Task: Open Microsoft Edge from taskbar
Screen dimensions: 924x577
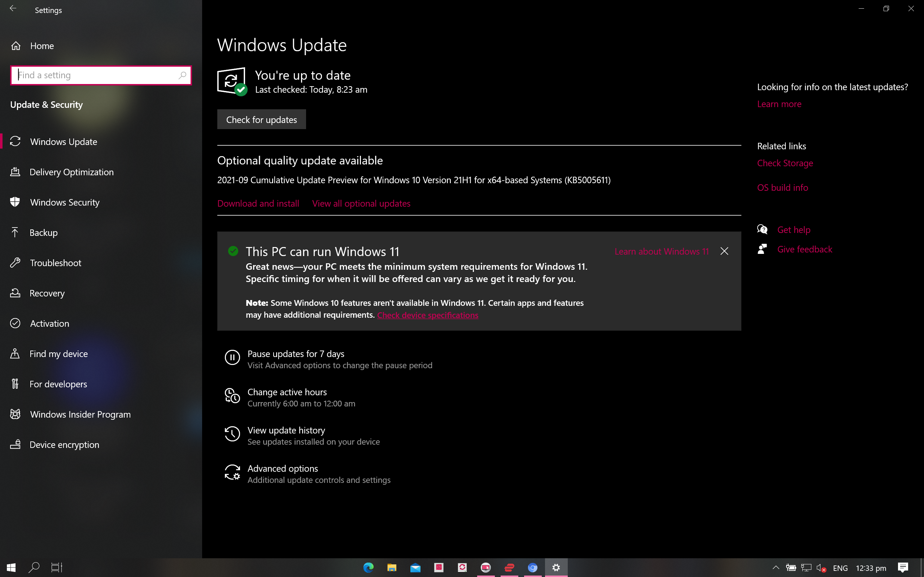Action: pyautogui.click(x=368, y=568)
